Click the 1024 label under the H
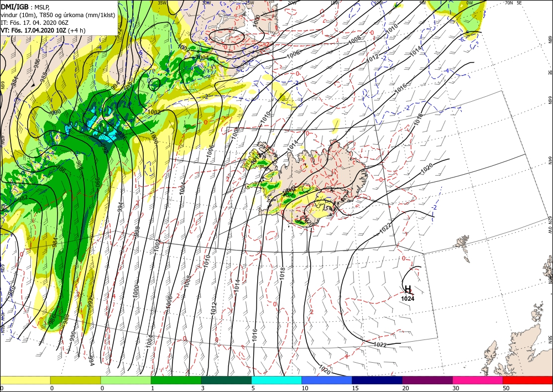This screenshot has height=392, width=553. click(408, 299)
